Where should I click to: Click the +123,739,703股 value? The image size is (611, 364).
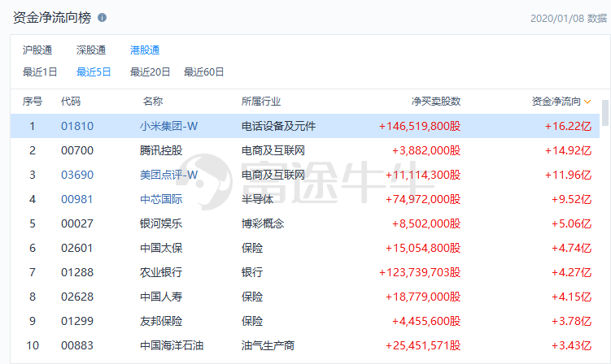[x=420, y=272]
